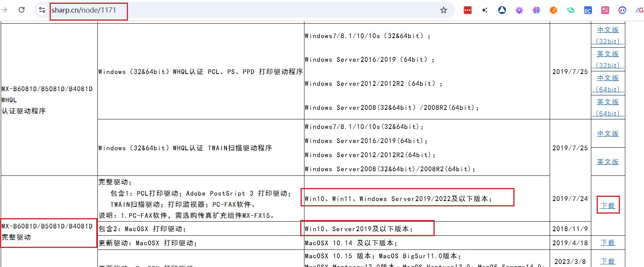The width and height of the screenshot is (644, 267).
Task: Click the browser forward arrow
Action: tap(5, 10)
